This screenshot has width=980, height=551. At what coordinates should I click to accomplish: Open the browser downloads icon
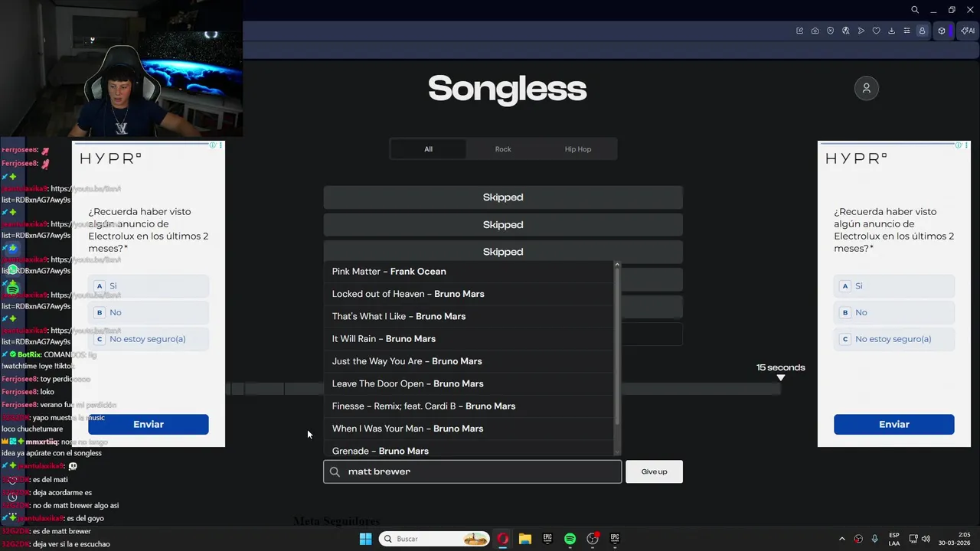(x=892, y=31)
